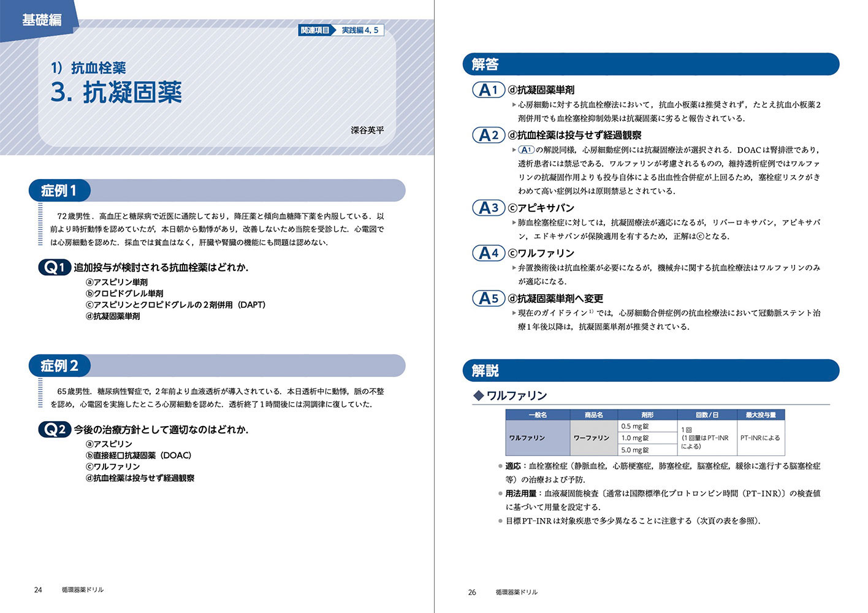The height and width of the screenshot is (613, 868).
Task: Click the Q1 question badge
Action: click(x=54, y=267)
